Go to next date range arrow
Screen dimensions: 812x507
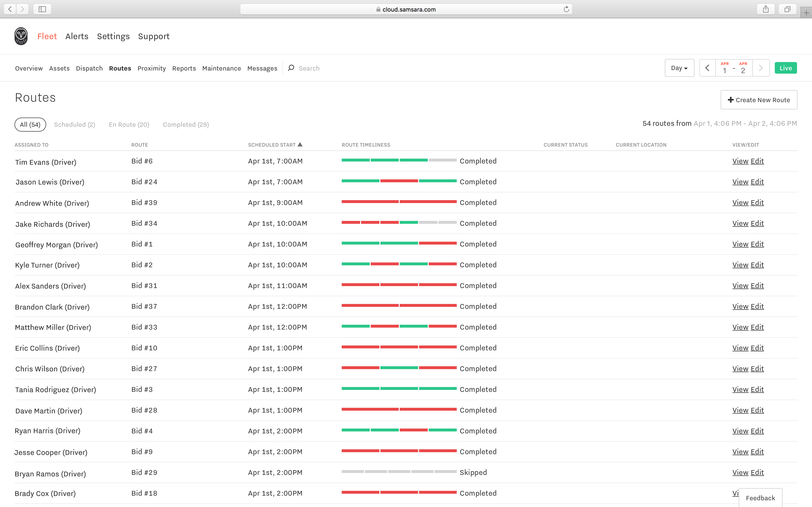point(761,68)
